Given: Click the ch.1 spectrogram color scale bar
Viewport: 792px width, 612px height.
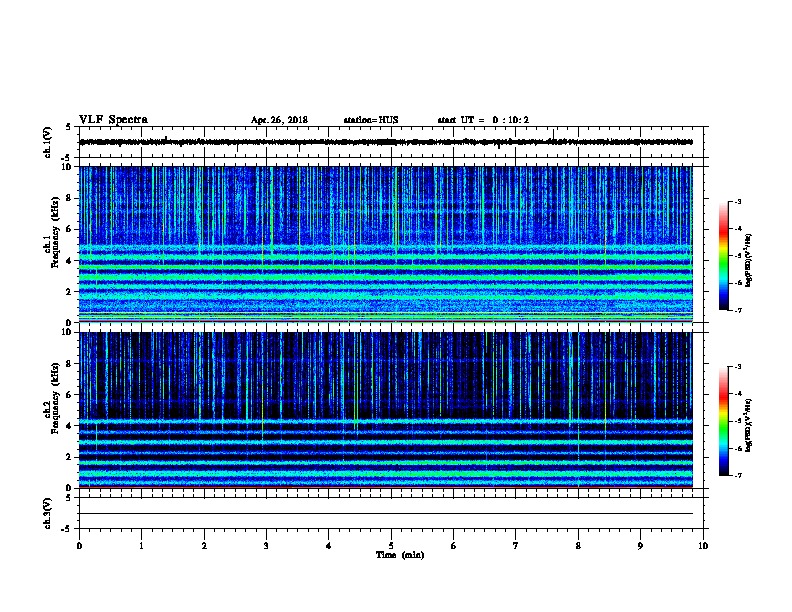Looking at the screenshot, I should (x=724, y=256).
